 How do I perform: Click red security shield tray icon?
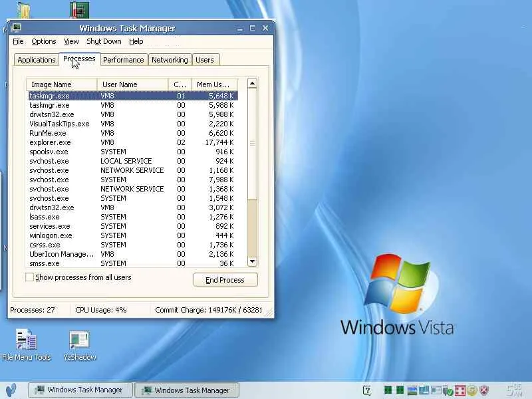(484, 390)
